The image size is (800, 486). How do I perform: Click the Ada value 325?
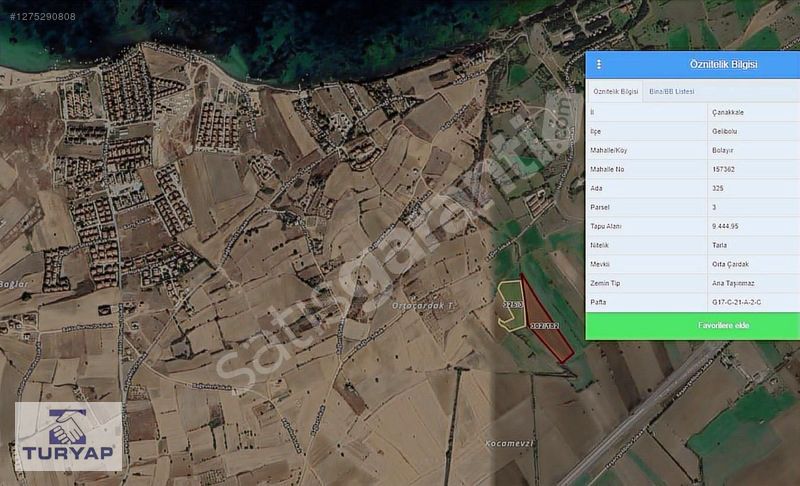tap(719, 188)
